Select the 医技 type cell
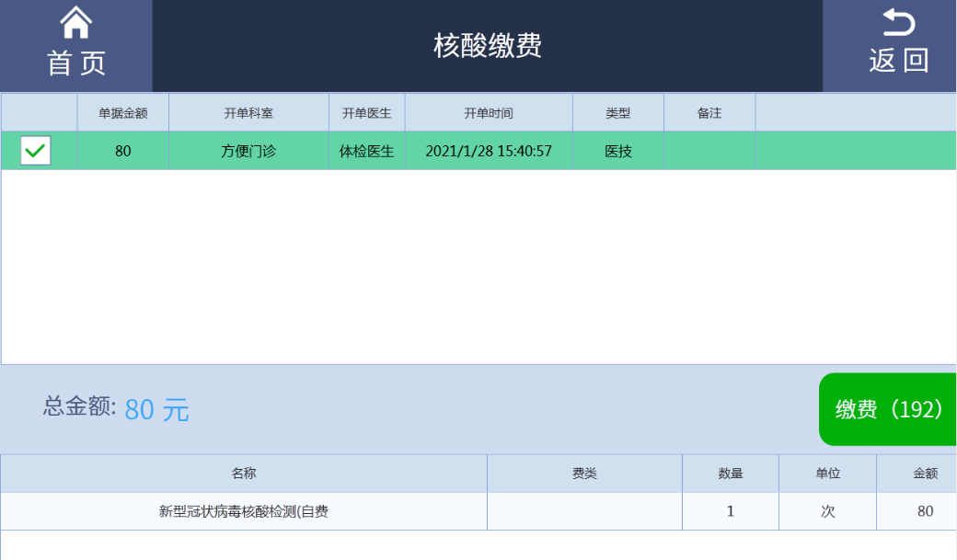The image size is (957, 560). (617, 151)
